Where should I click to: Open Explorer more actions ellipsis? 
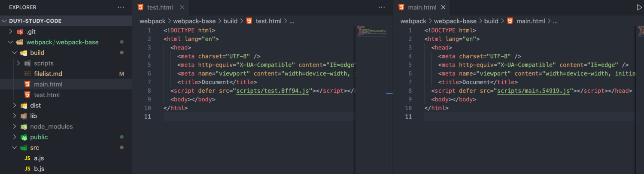(x=121, y=7)
